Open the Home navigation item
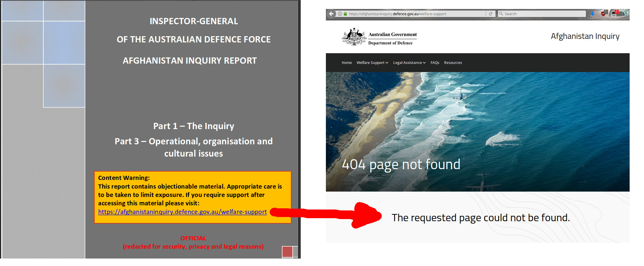Image resolution: width=644 pixels, height=266 pixels. coord(347,63)
